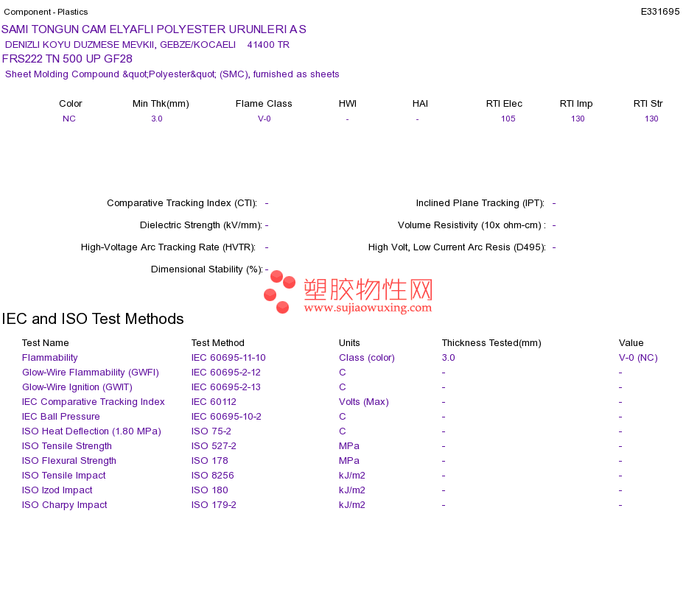
Task: Click the Thickness Tested(mm) column header
Action: click(x=491, y=343)
